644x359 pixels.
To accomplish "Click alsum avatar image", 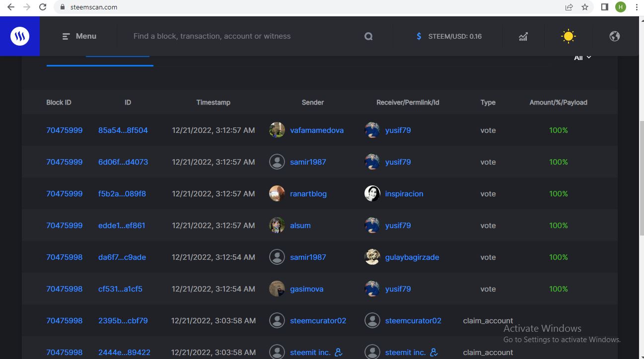I will click(x=277, y=225).
